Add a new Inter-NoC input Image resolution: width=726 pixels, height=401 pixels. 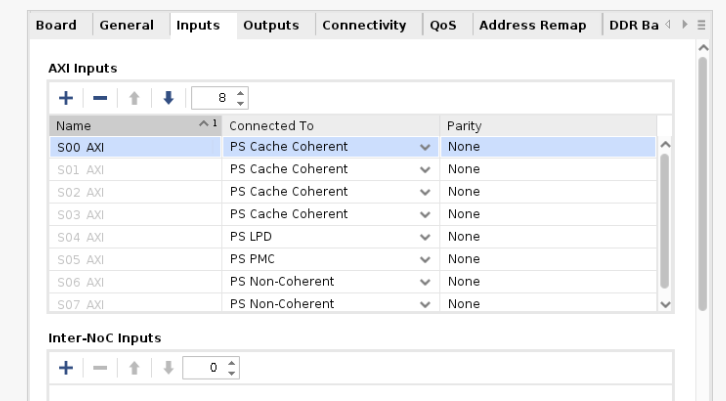coord(66,368)
